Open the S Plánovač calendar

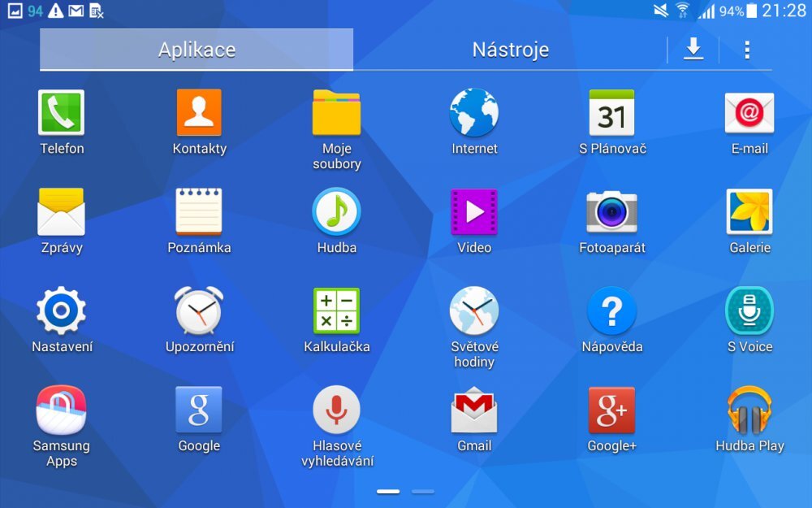pos(611,115)
